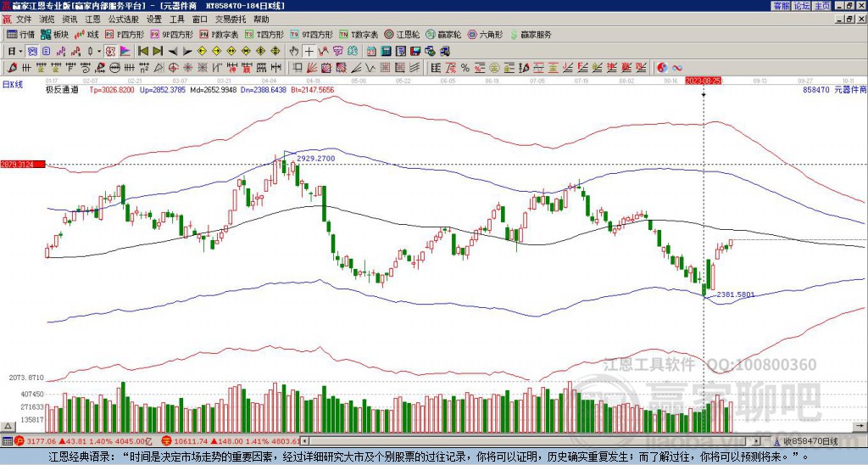Click the 日K线 label
868x465 pixels.
(12, 85)
